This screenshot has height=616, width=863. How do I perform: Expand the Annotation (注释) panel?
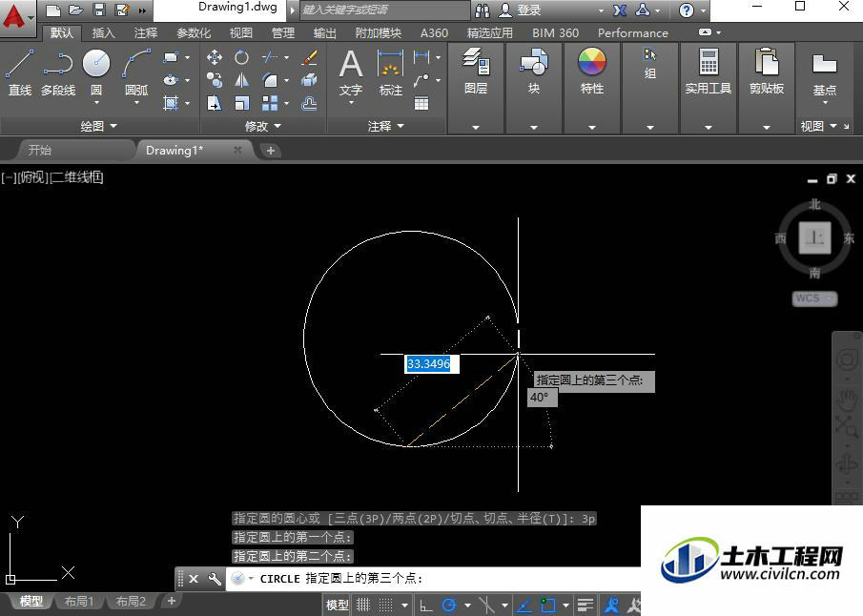click(x=386, y=126)
